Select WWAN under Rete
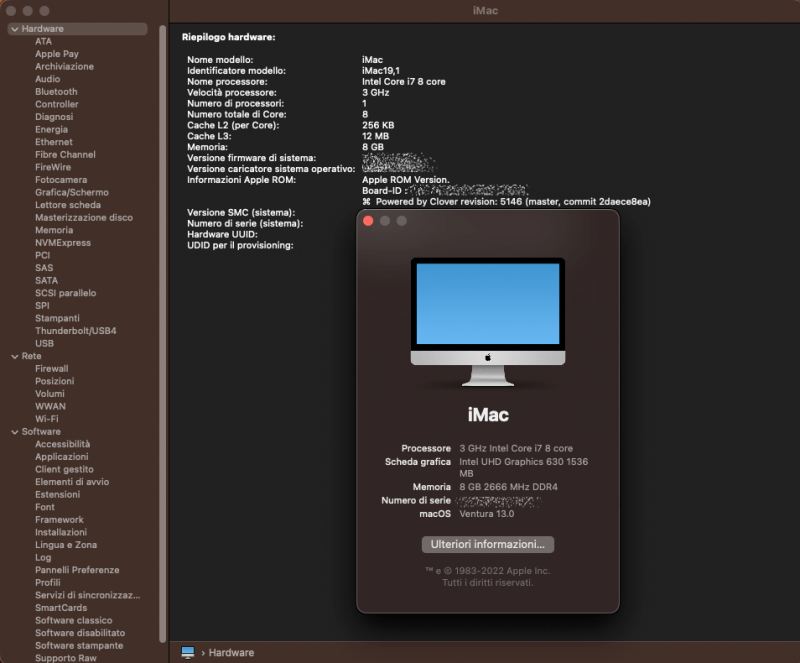Screen dimensions: 800x663 click(x=50, y=406)
